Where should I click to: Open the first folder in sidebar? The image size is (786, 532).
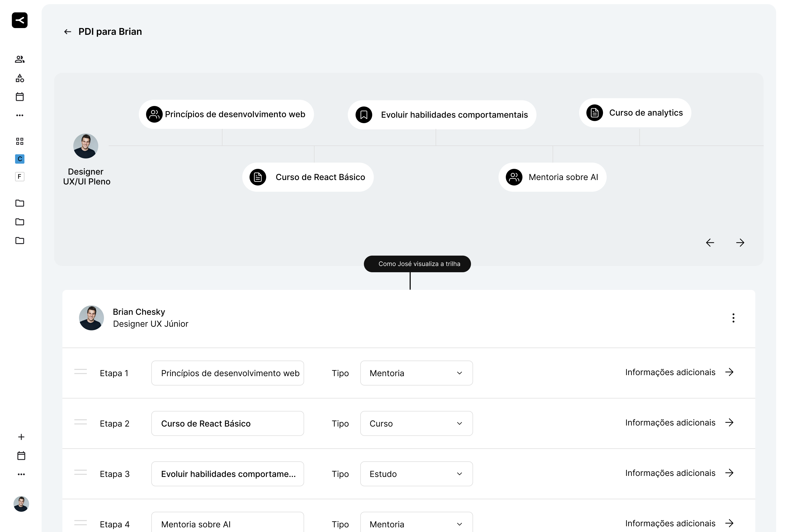tap(19, 203)
